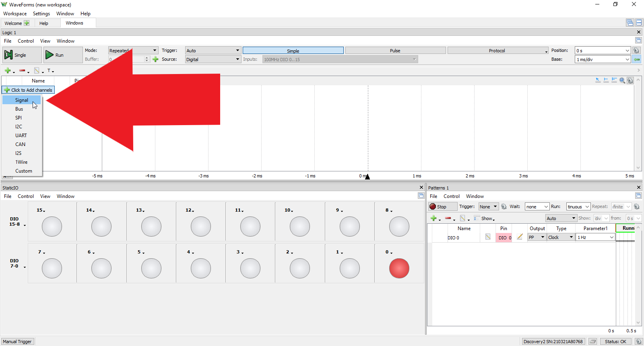Open the Type dropdown set to Clock
This screenshot has width=644, height=346.
[561, 237]
